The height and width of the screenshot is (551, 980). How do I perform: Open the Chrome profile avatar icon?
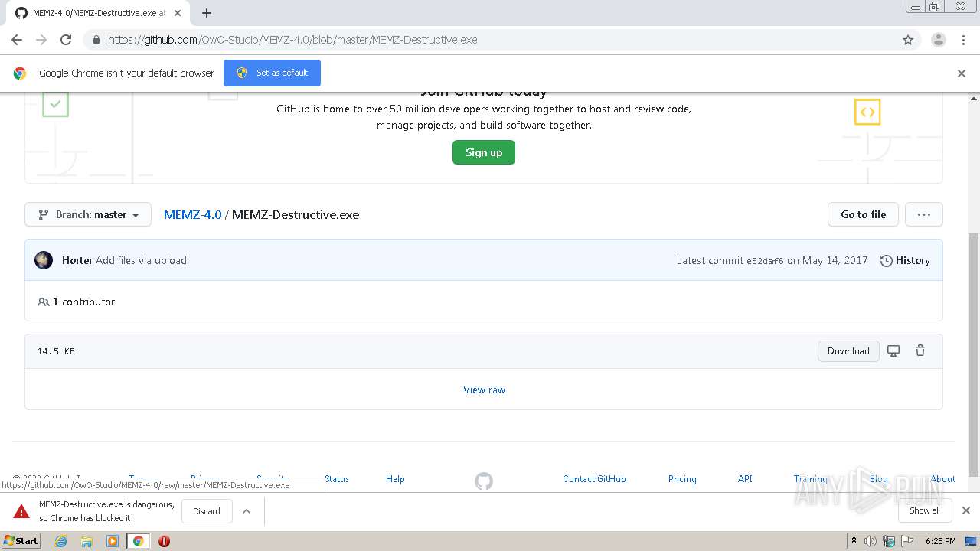938,40
